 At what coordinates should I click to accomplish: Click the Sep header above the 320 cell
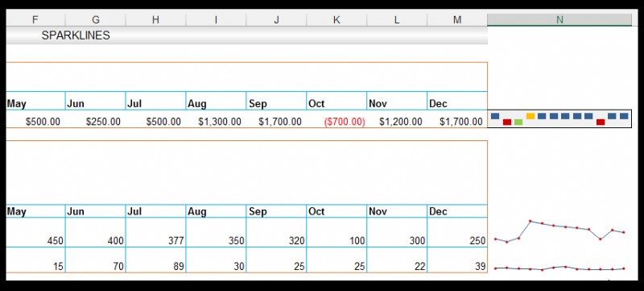coord(276,211)
